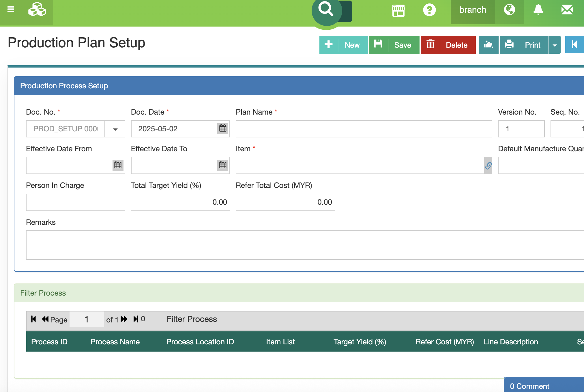584x392 pixels.
Task: Go to previous page of grid
Action: point(45,319)
